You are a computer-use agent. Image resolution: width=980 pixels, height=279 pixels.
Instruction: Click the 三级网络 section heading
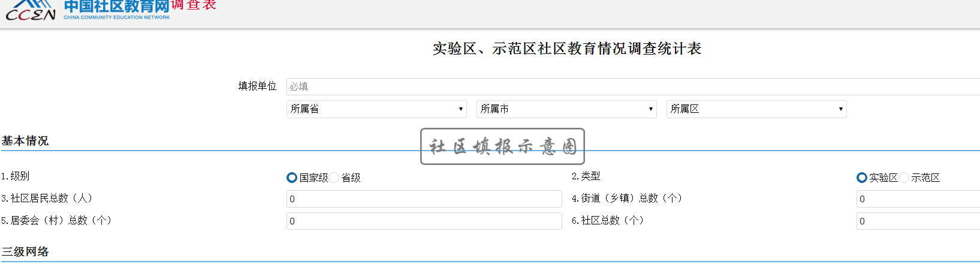[x=25, y=252]
